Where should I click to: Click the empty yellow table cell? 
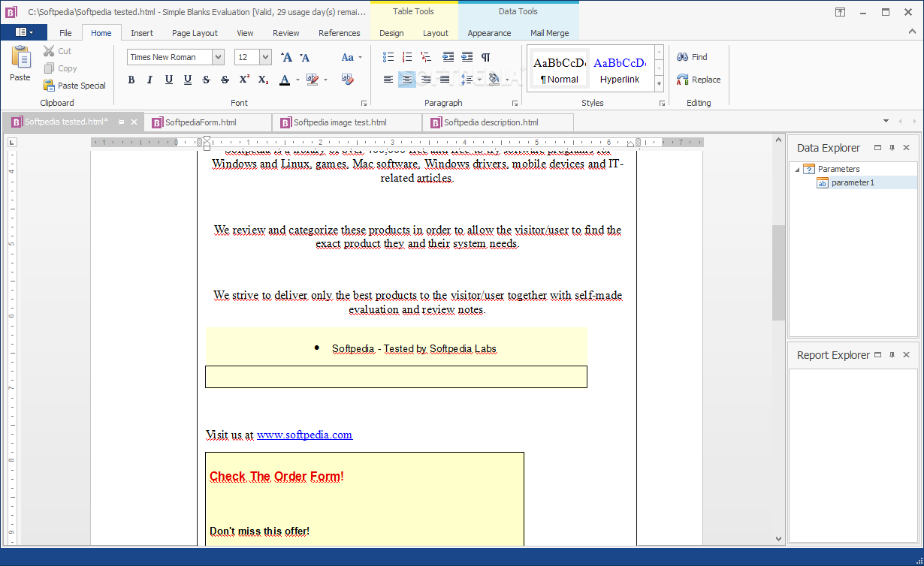point(396,377)
